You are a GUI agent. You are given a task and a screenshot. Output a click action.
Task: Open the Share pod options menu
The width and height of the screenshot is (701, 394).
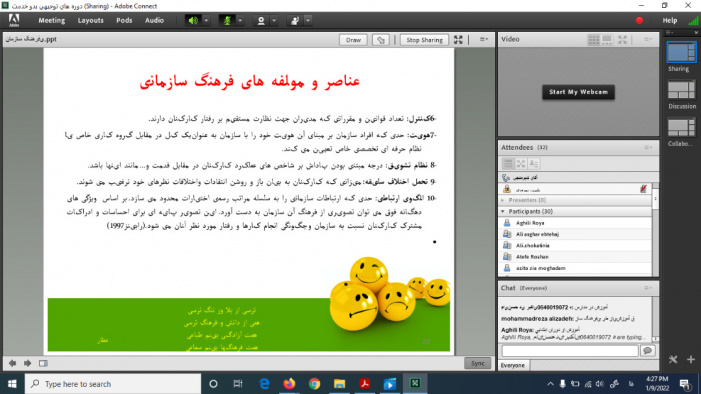pyautogui.click(x=484, y=39)
